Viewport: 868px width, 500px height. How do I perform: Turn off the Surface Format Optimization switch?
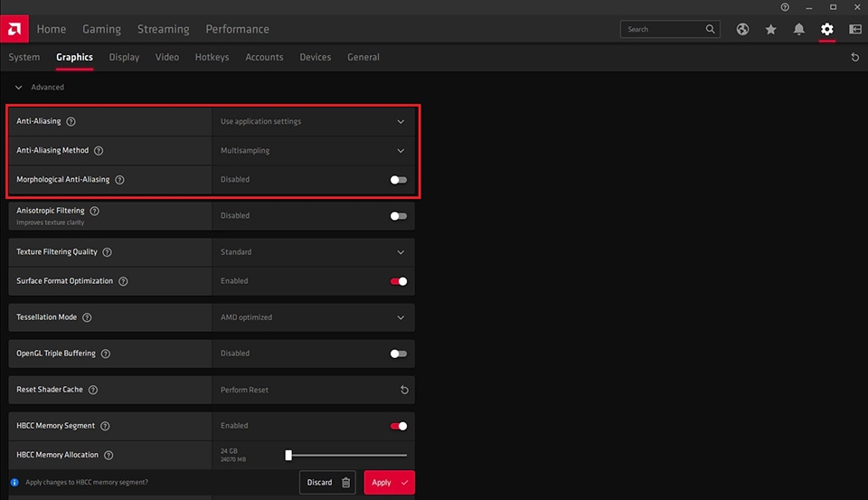(398, 281)
